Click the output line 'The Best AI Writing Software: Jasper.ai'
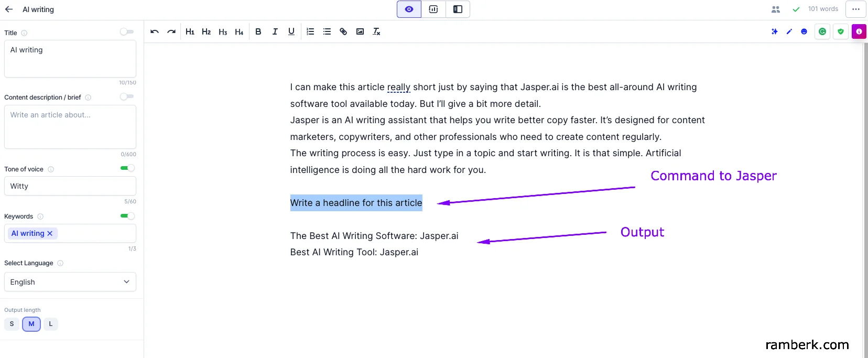 coord(374,236)
